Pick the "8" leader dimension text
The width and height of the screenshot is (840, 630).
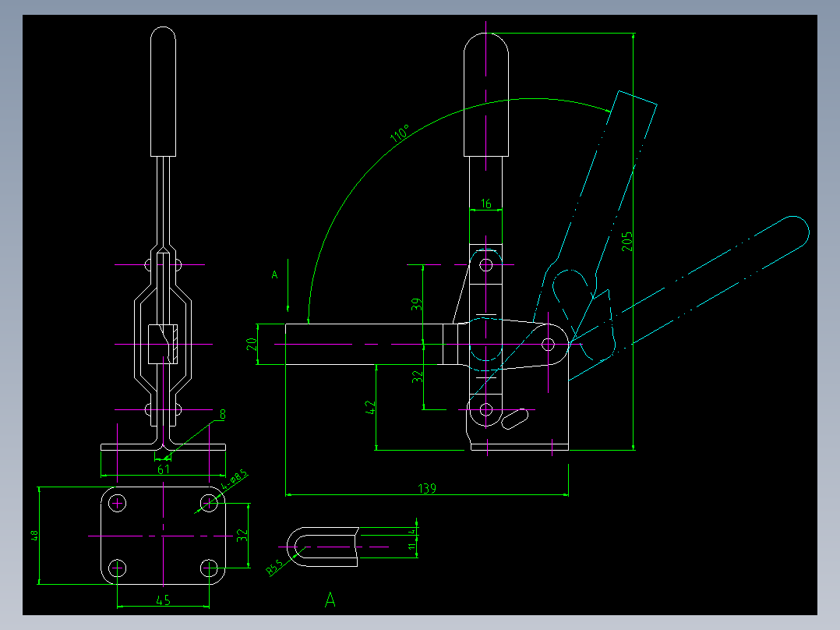(x=222, y=414)
